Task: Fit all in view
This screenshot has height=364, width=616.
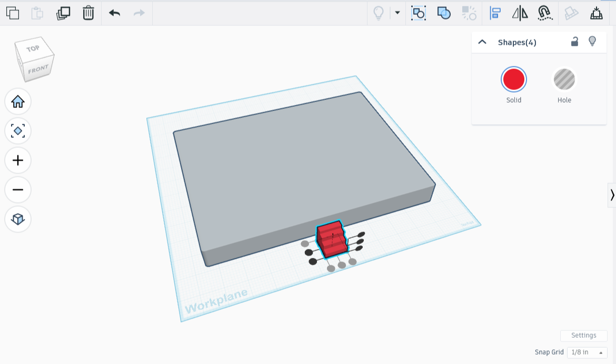Action: (x=18, y=131)
